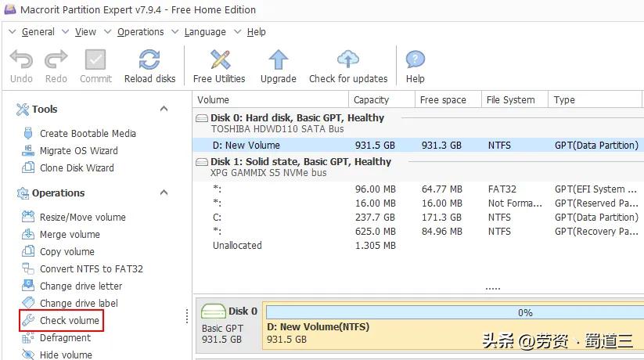The image size is (644, 360).
Task: Select the 16.00 MB reserved partition row
Action: click(x=418, y=203)
